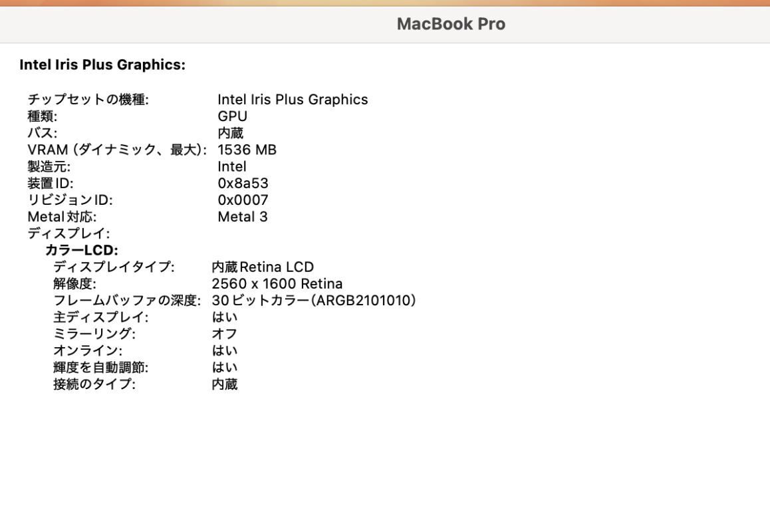Image resolution: width=770 pixels, height=532 pixels.
Task: Select the 主ディスプレイ label
Action: 100,317
